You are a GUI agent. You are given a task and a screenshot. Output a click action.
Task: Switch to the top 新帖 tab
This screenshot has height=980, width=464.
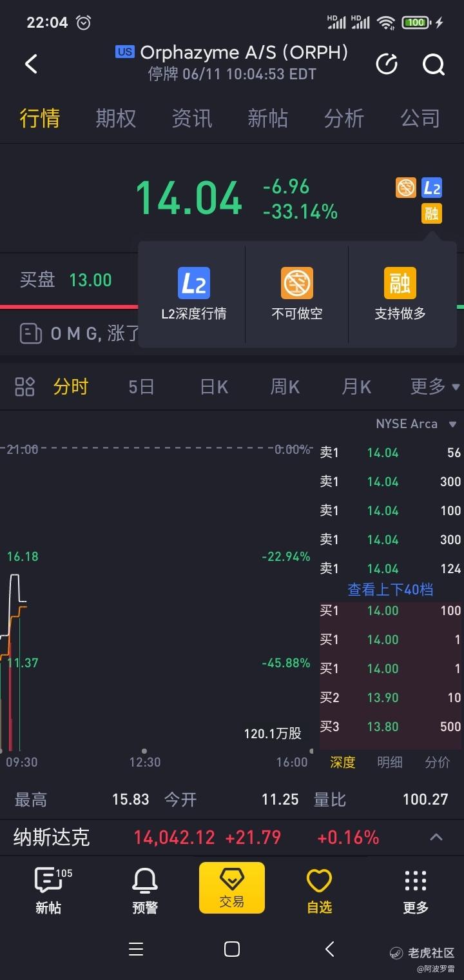tap(268, 119)
